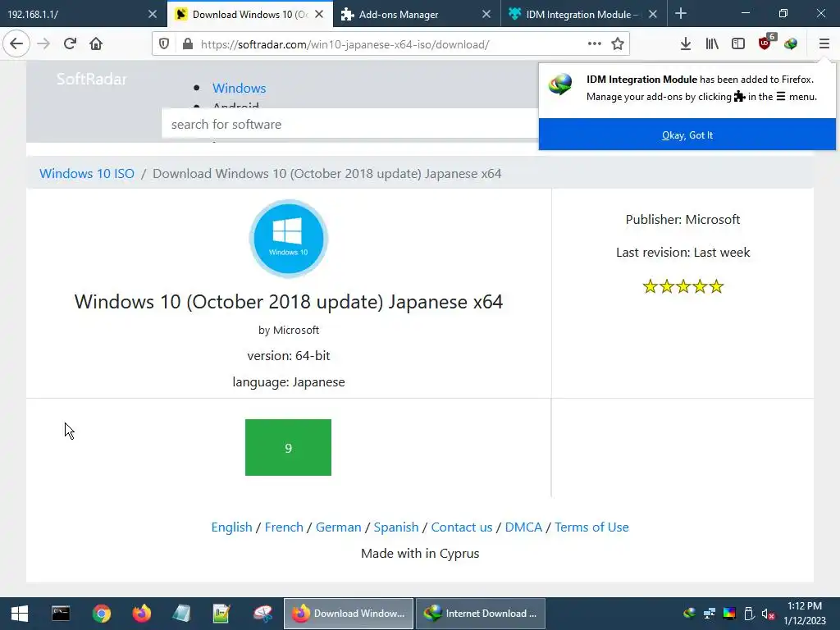The image size is (840, 630).
Task: Open the taskbar clock and date
Action: tap(805, 614)
